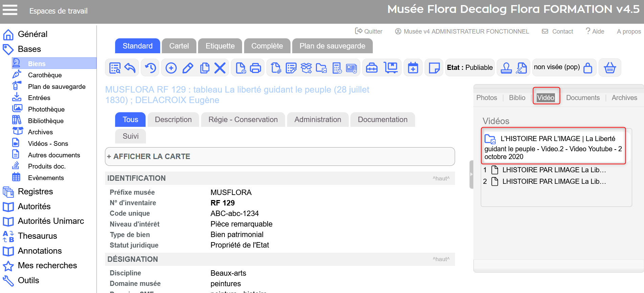Click the duplicate record icon
Screen dimensions: 644x293
[205, 68]
